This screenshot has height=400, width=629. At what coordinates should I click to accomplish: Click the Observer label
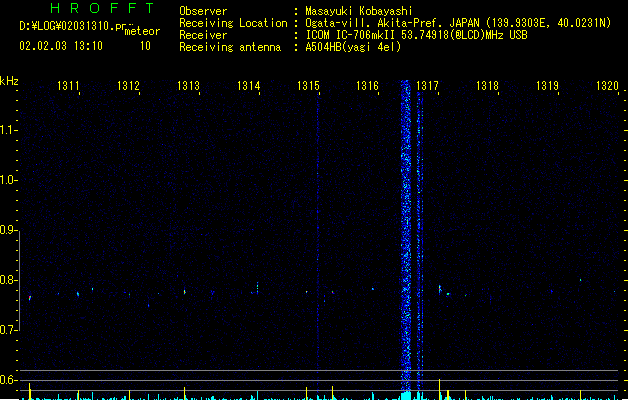203,11
